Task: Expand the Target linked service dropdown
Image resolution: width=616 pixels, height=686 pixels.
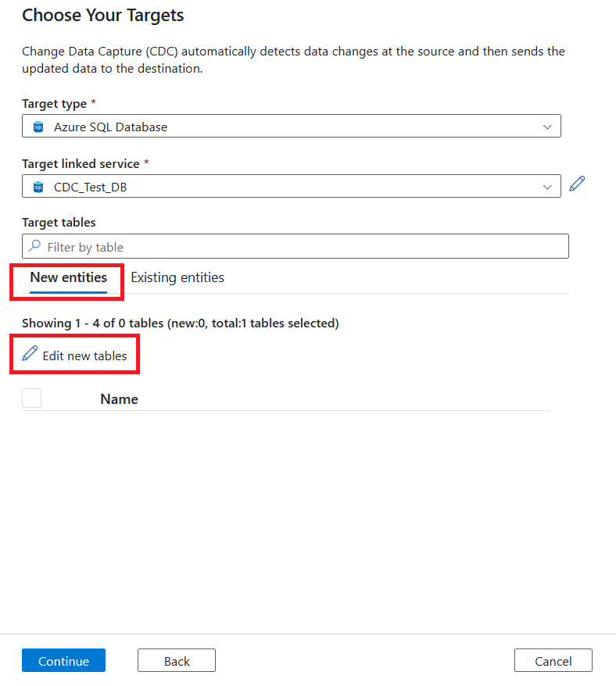Action: (x=547, y=186)
